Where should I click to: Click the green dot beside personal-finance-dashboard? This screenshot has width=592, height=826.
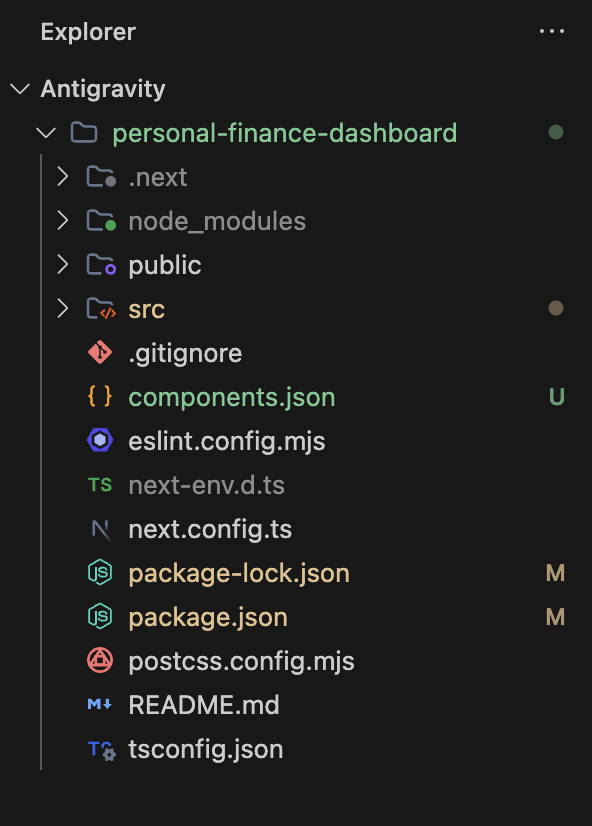click(556, 132)
